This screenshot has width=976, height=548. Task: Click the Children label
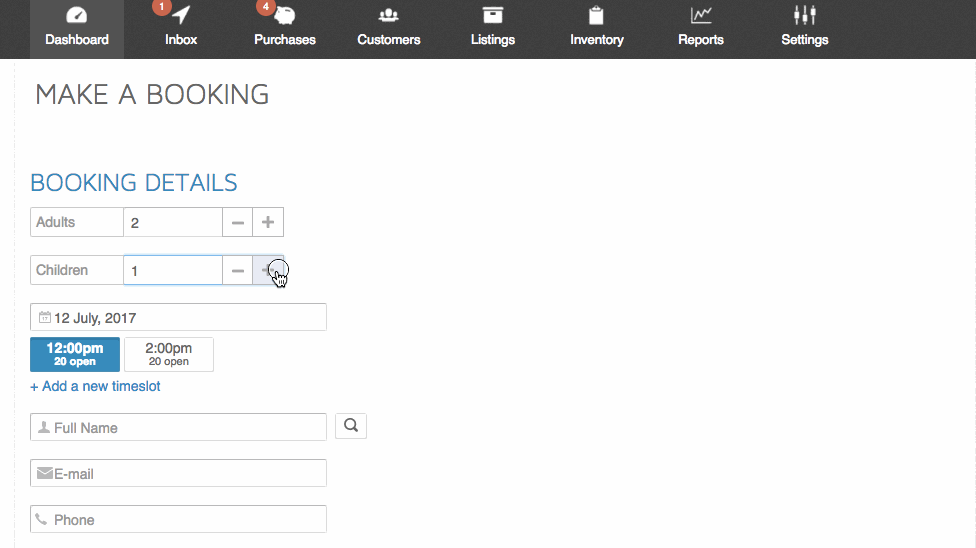click(77, 270)
